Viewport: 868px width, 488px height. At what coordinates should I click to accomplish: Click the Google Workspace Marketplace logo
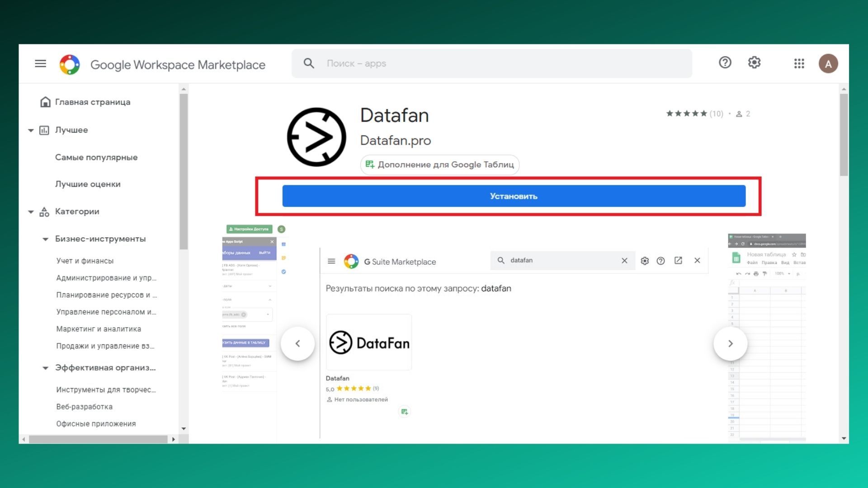click(x=70, y=65)
